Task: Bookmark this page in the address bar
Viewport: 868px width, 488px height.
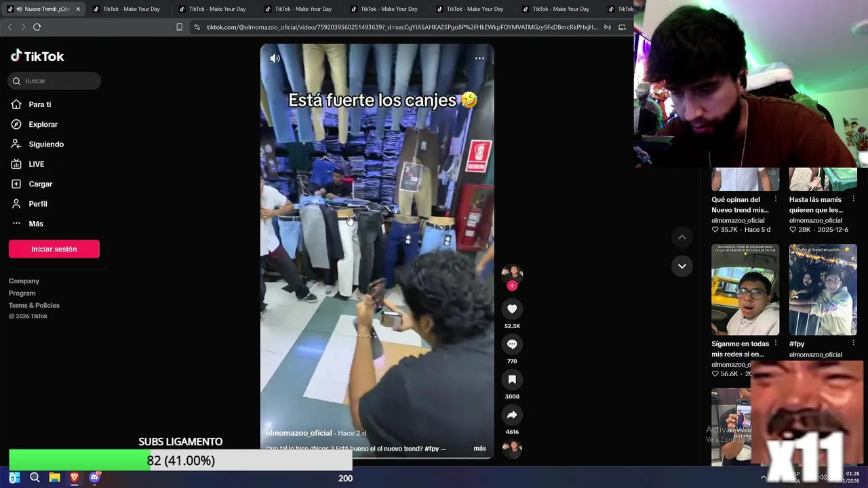Action: (179, 27)
